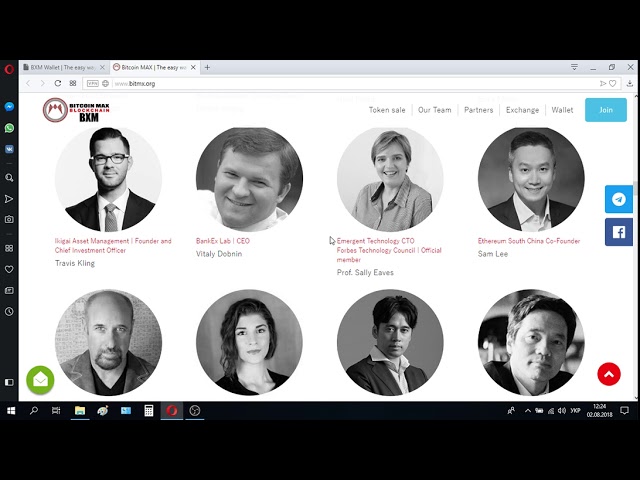Click site info globe icon
640x480 pixels.
click(x=105, y=83)
